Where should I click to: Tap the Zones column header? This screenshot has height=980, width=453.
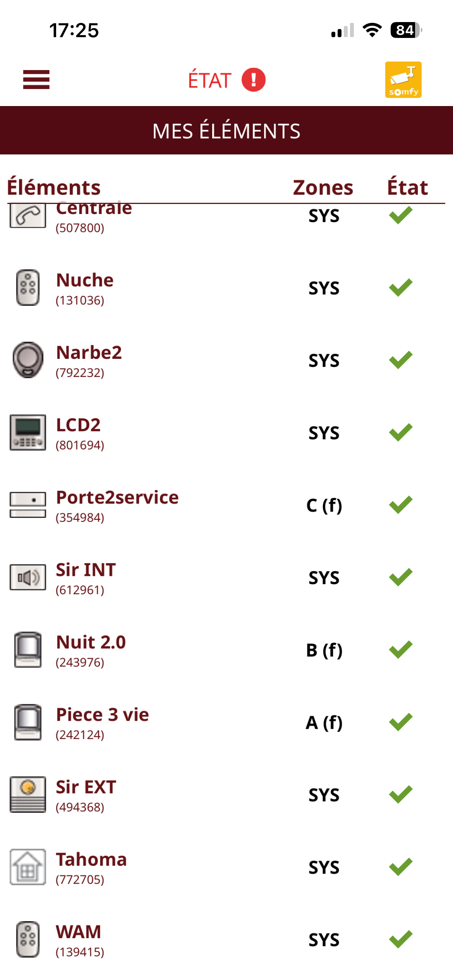323,188
